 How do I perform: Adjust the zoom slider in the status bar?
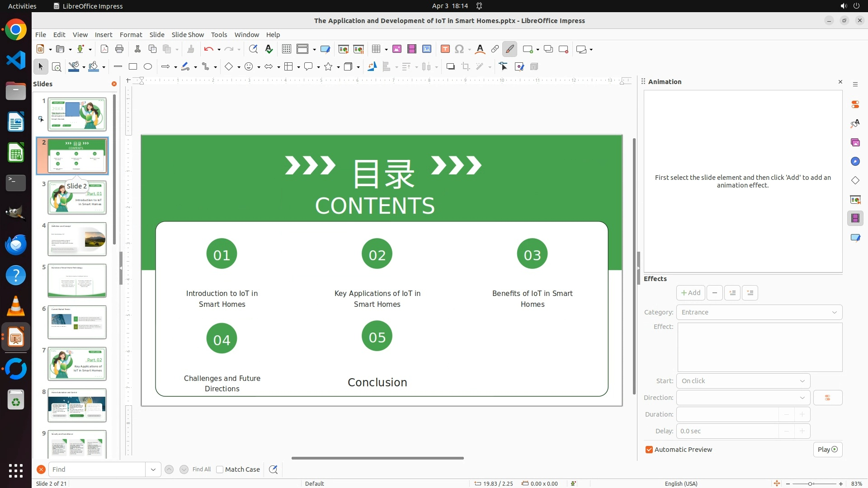click(810, 484)
